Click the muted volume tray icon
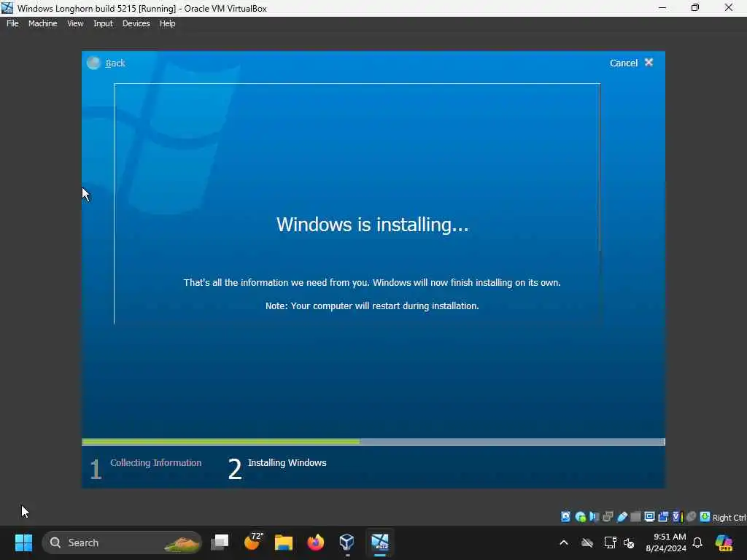The width and height of the screenshot is (747, 560). tap(628, 542)
